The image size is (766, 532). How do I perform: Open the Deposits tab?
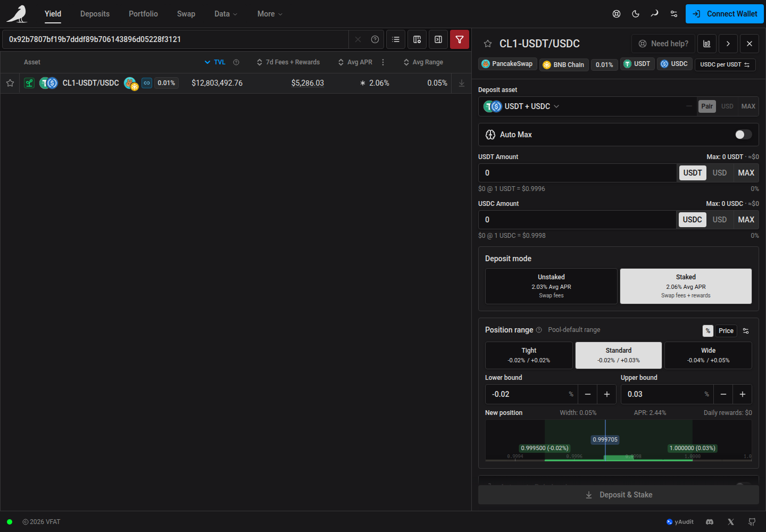[x=95, y=14]
